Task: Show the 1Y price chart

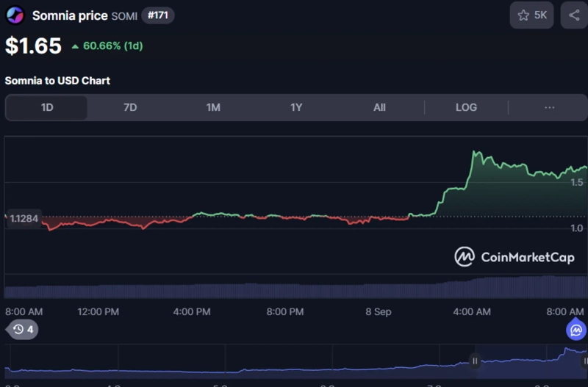Action: [296, 107]
